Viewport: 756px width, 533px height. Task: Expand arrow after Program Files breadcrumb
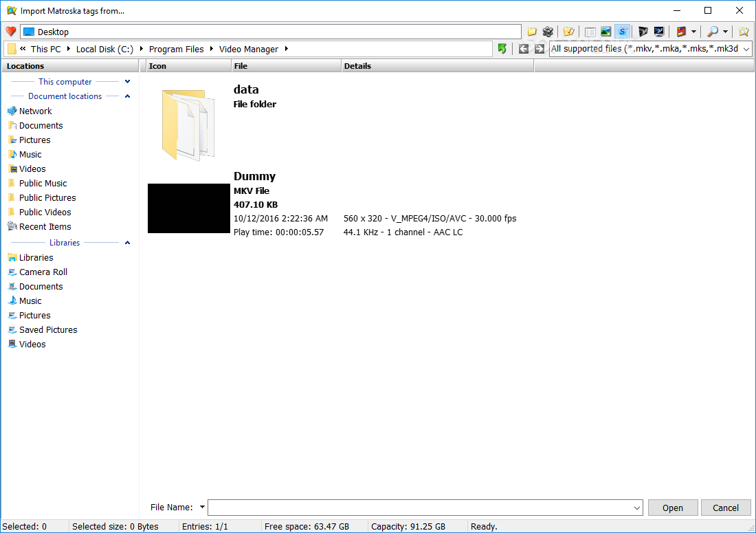tap(212, 49)
